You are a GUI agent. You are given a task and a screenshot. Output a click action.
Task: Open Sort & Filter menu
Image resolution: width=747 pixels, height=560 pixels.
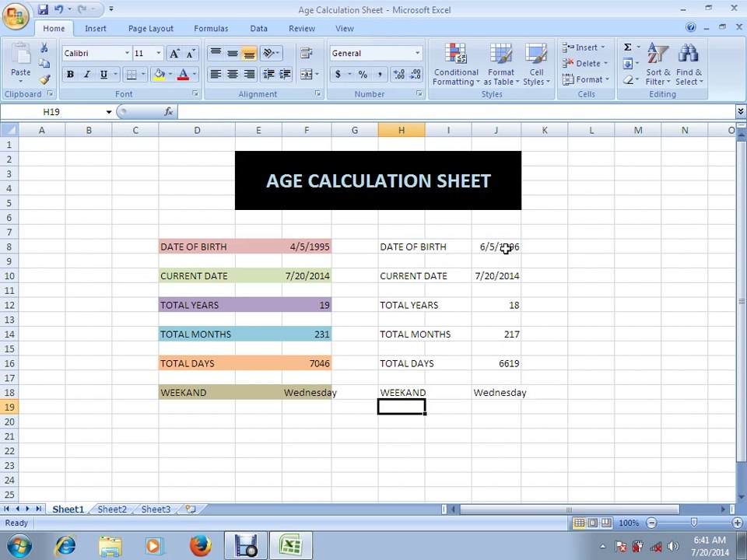(658, 64)
